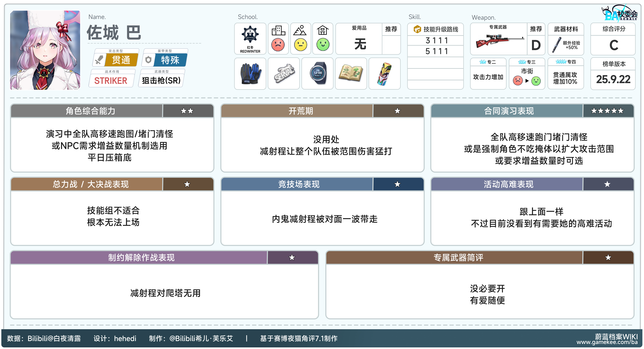644x349 pixels.
Task: Click the five-star rating on 合同演习表现
Action: pos(607,111)
